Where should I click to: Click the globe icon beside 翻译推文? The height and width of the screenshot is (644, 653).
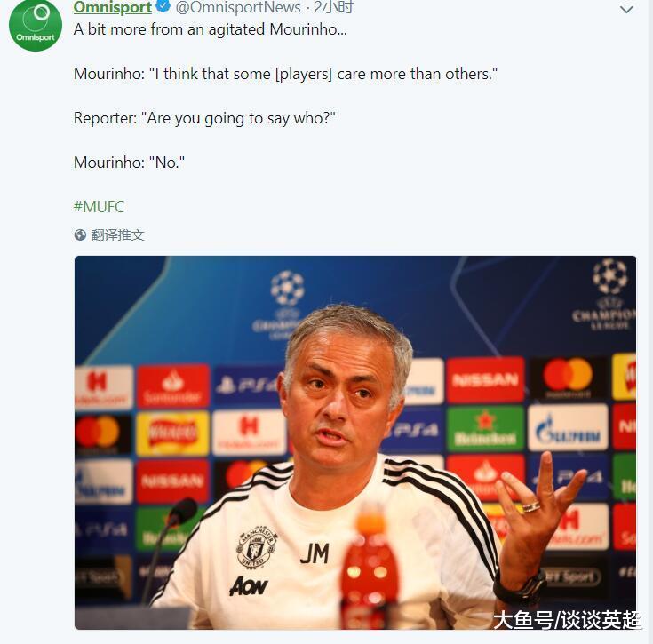(x=80, y=235)
